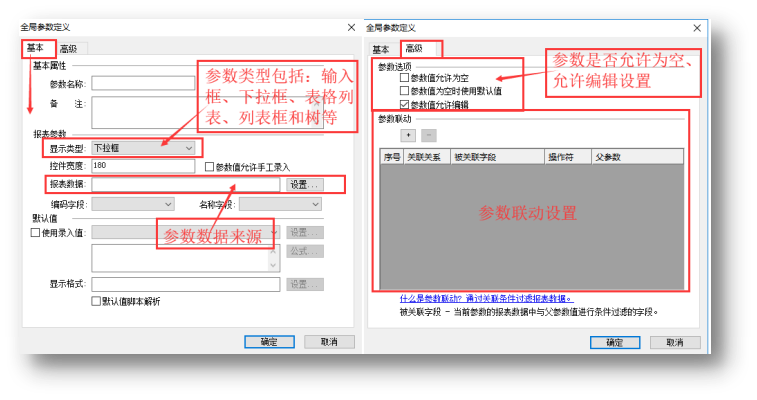
Task: Expand the 编码字段 dropdown
Action: [133, 204]
